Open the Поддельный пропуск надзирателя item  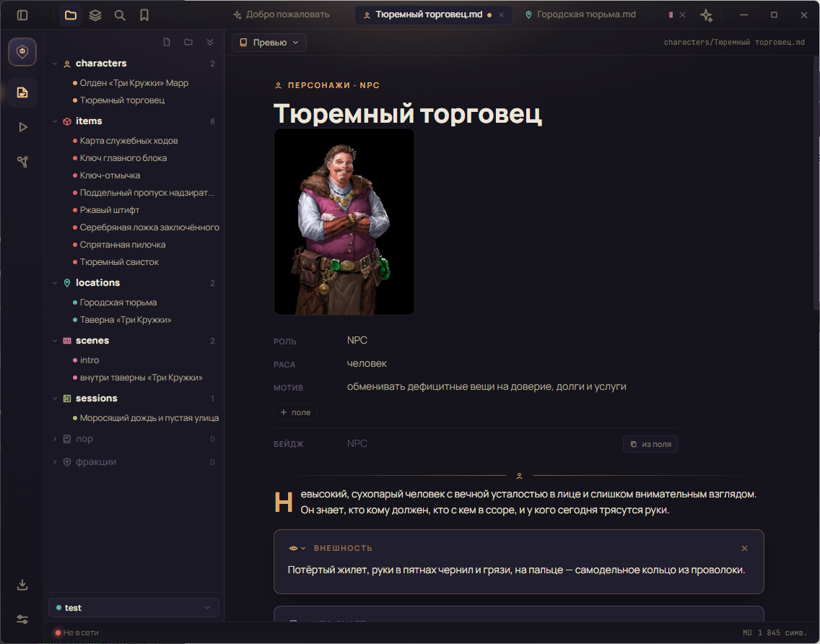[x=147, y=193]
